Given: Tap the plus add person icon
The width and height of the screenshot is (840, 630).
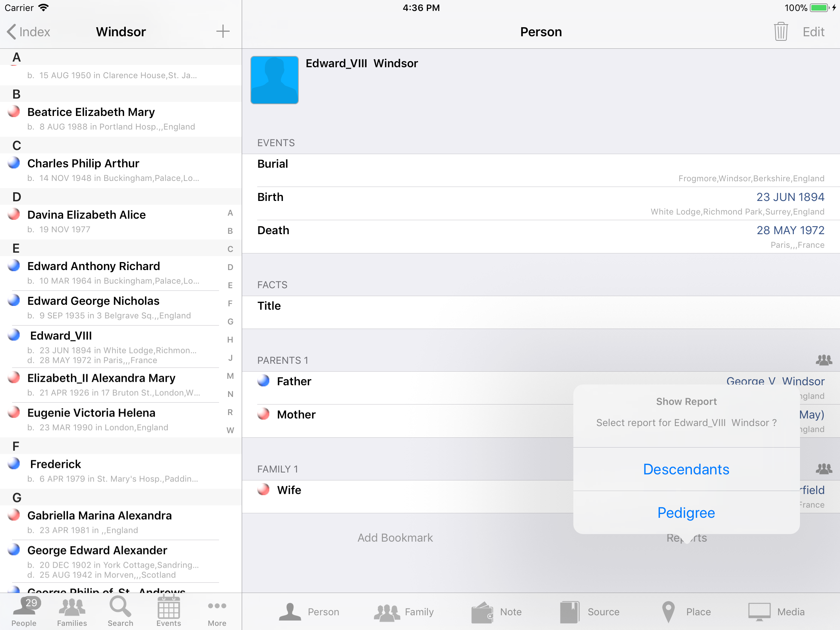Looking at the screenshot, I should (x=223, y=31).
